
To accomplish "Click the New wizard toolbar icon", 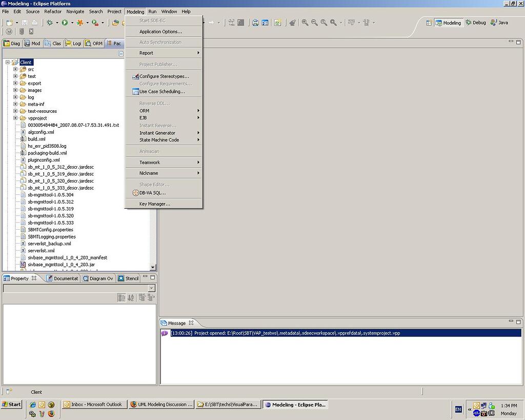I will coord(9,23).
